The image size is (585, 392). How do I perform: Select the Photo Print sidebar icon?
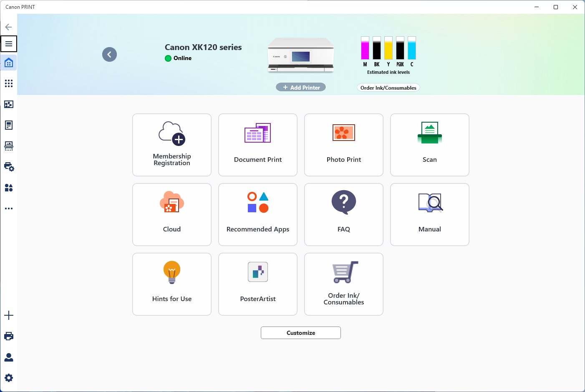8,104
